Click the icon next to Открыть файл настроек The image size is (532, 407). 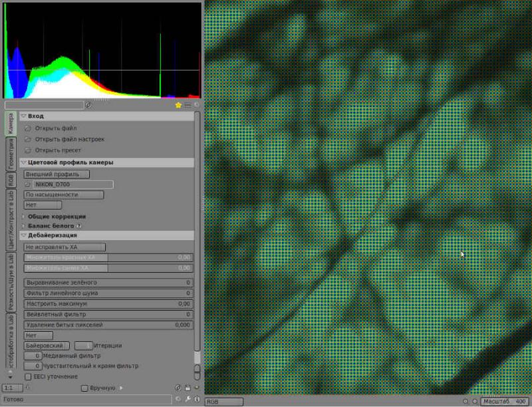28,140
